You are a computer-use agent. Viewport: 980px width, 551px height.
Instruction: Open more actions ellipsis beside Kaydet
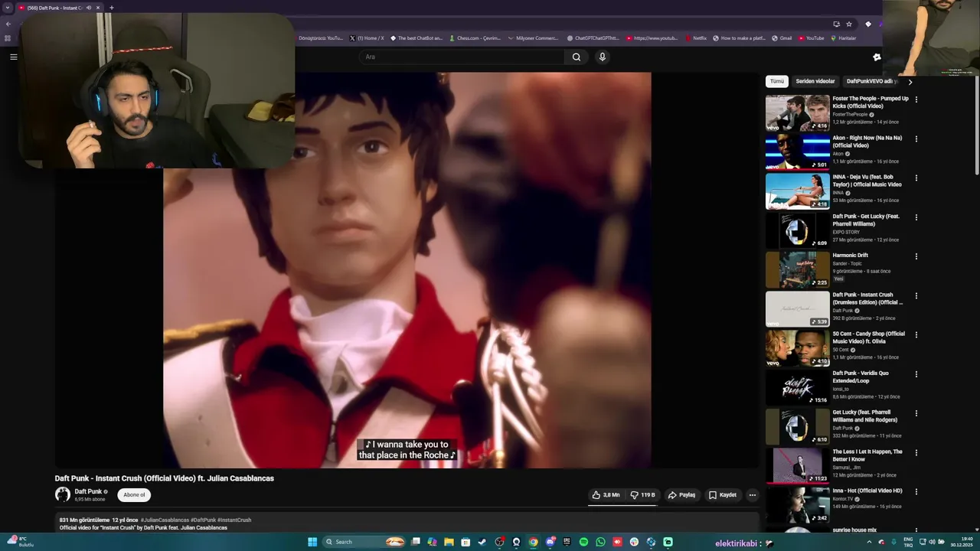click(752, 495)
